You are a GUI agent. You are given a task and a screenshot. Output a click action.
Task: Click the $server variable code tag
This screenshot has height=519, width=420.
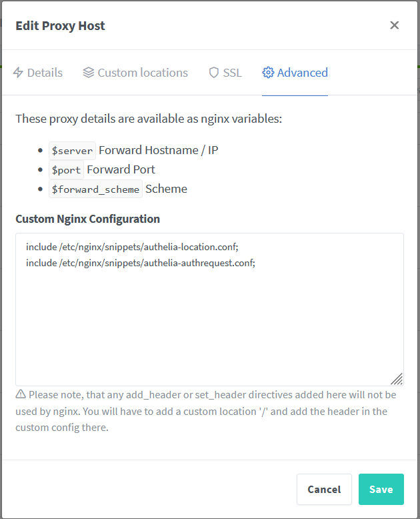click(72, 151)
